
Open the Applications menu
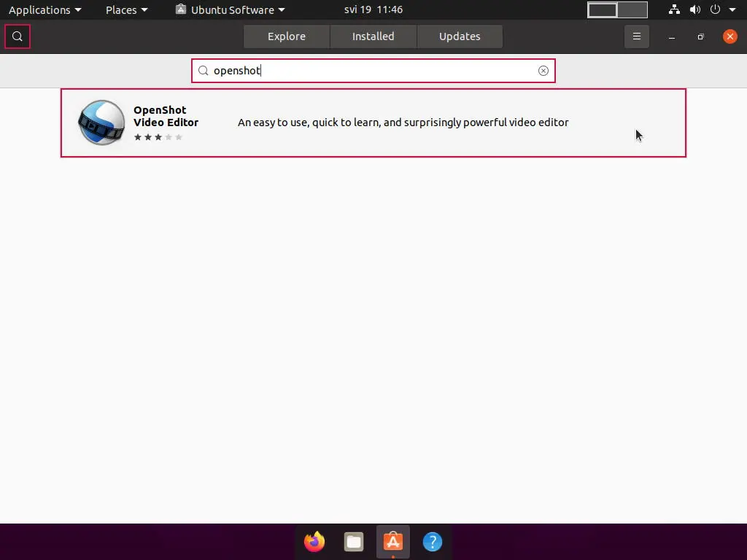point(44,9)
